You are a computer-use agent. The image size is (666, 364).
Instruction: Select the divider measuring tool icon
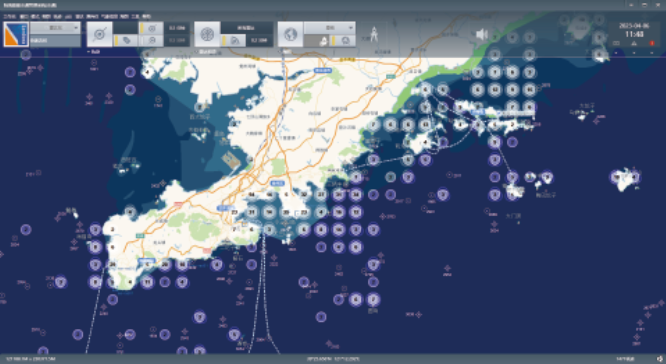click(373, 34)
